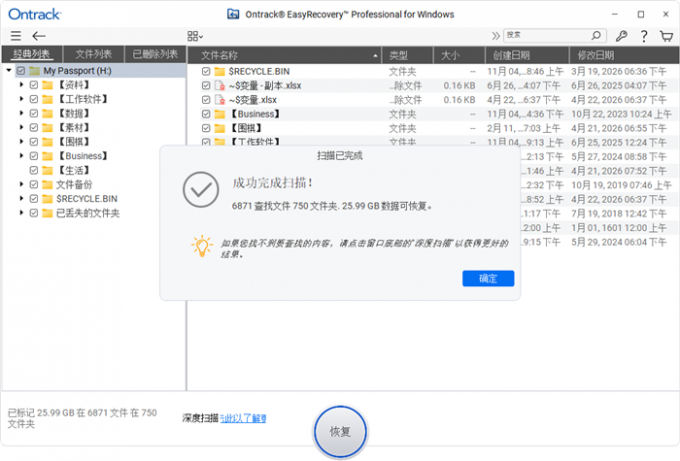Click the search magnifier icon
680x461 pixels.
click(596, 35)
